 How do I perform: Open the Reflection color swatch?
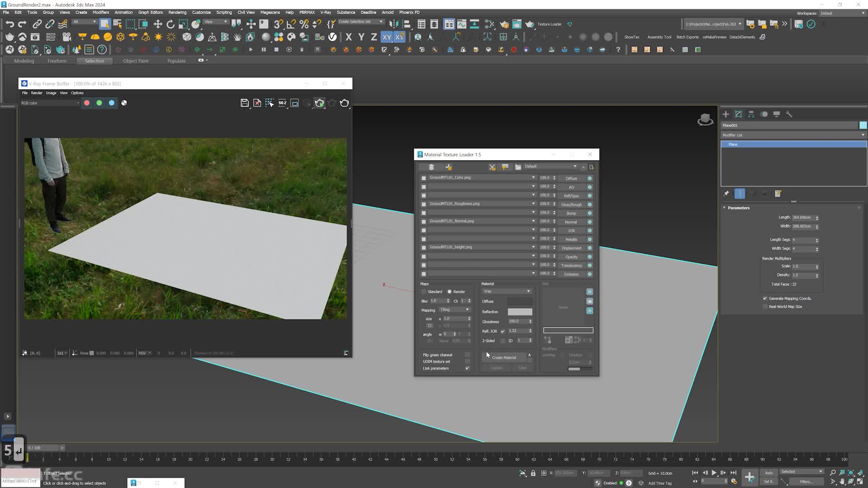(x=520, y=312)
